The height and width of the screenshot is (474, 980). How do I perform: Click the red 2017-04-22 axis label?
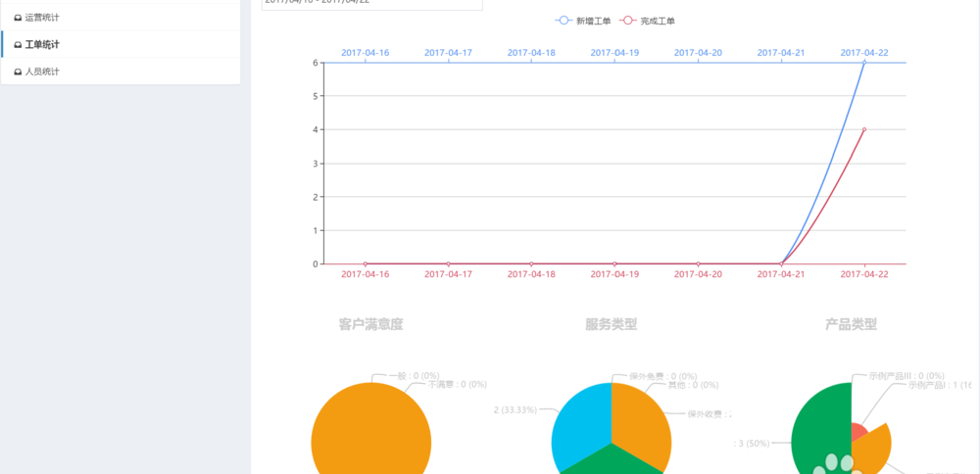pos(863,274)
